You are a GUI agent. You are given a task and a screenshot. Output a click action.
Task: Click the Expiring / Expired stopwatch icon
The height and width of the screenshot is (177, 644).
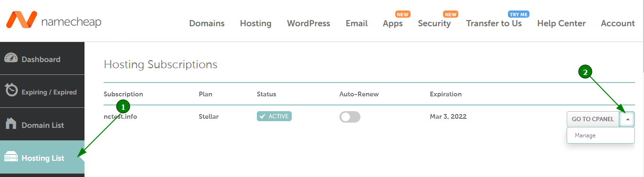[x=11, y=91]
